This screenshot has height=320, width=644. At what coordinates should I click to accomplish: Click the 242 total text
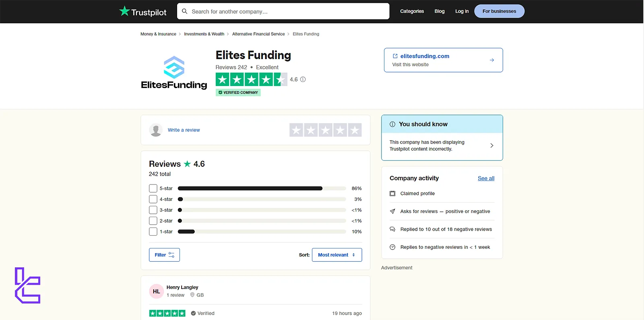click(160, 174)
